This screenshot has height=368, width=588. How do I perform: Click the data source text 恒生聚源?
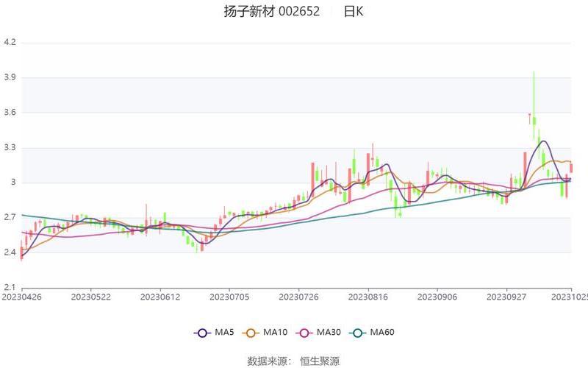(x=320, y=361)
